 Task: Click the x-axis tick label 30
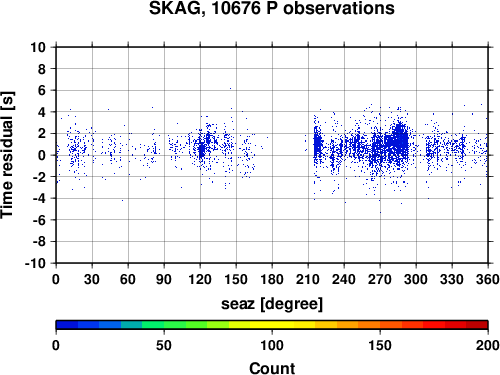point(92,279)
